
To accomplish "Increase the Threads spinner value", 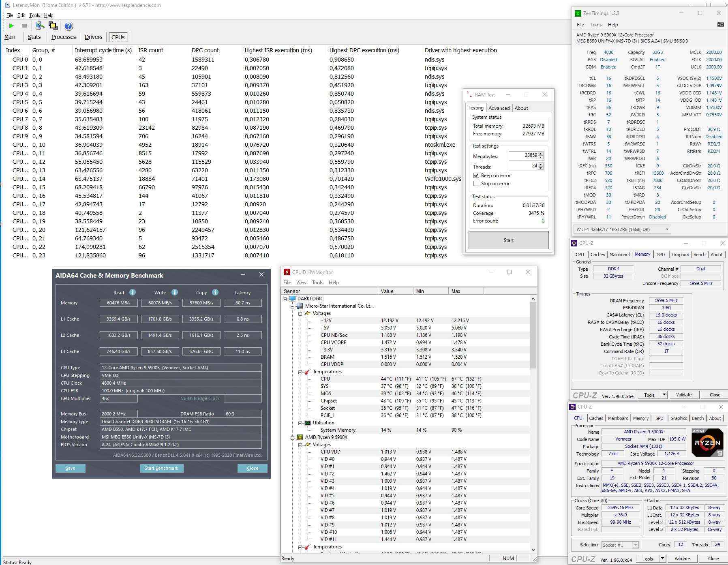I will click(x=541, y=165).
